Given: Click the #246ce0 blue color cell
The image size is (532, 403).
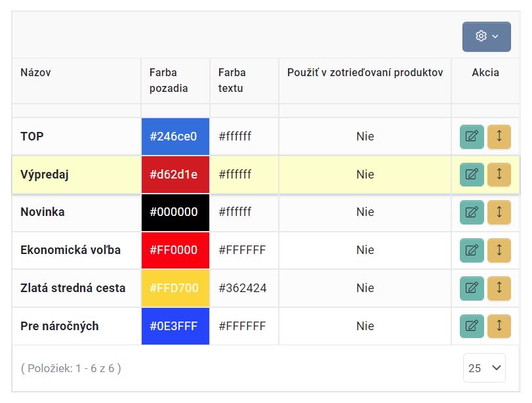Looking at the screenshot, I should (174, 137).
